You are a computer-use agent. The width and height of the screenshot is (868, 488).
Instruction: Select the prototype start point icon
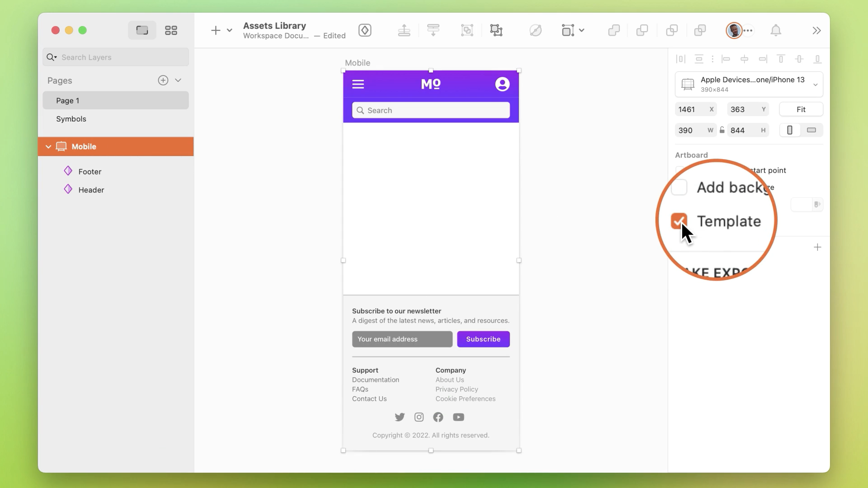coord(817,204)
